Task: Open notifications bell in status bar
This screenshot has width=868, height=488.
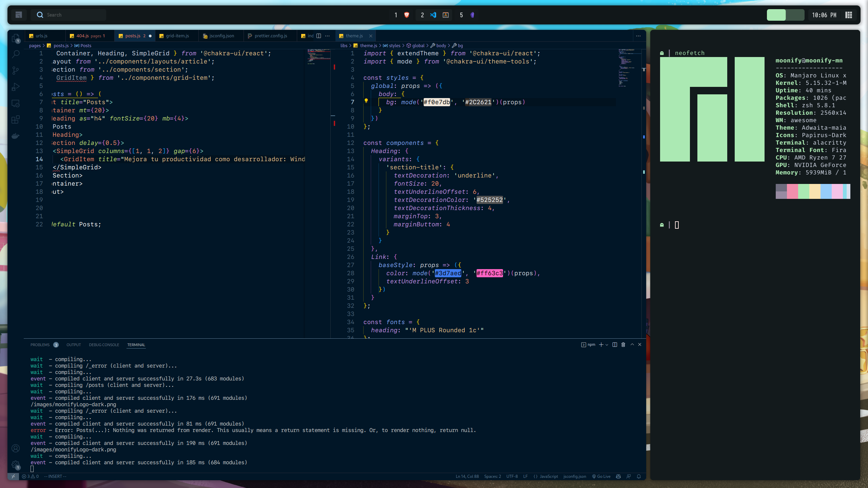Action: coord(639,476)
